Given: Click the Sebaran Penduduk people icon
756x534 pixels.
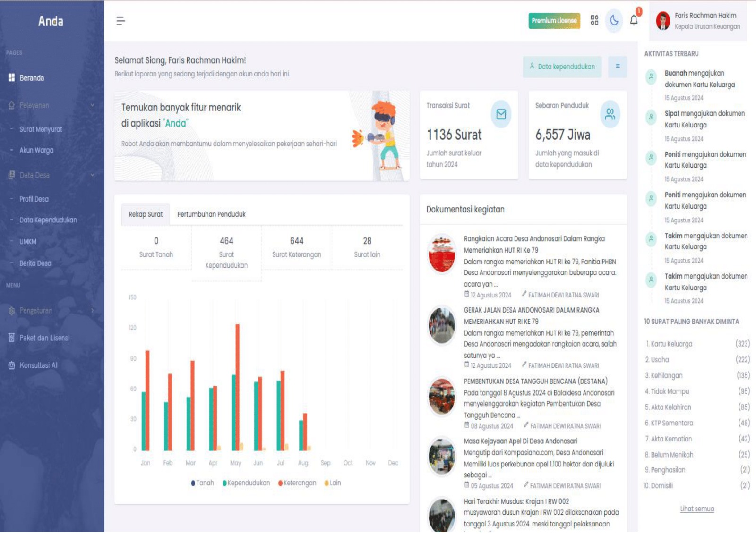Looking at the screenshot, I should (x=610, y=114).
